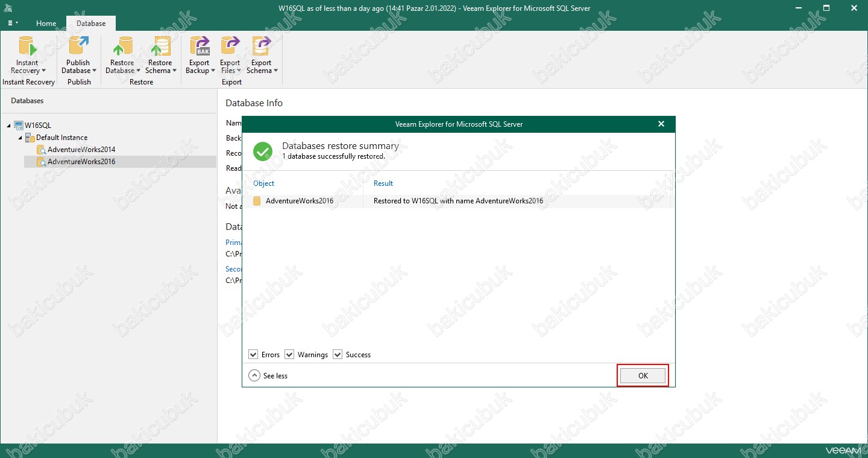Screen dimensions: 868x458
Task: Open the Export Backup dropdown arrow
Action: [213, 71]
